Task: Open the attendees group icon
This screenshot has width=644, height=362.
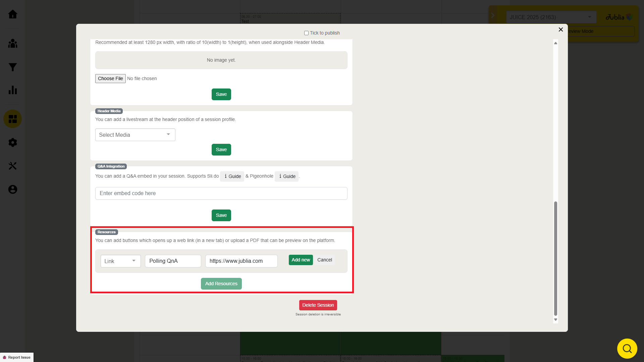Action: click(x=13, y=44)
